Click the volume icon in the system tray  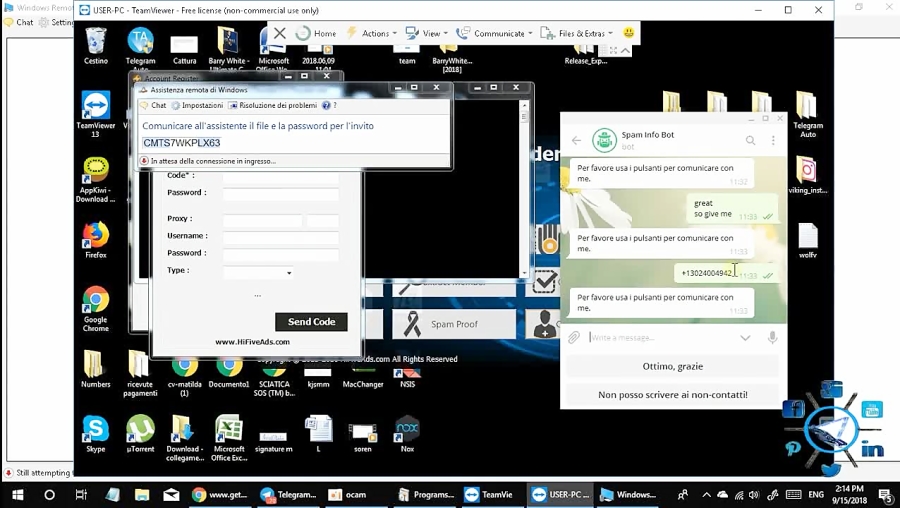point(754,495)
